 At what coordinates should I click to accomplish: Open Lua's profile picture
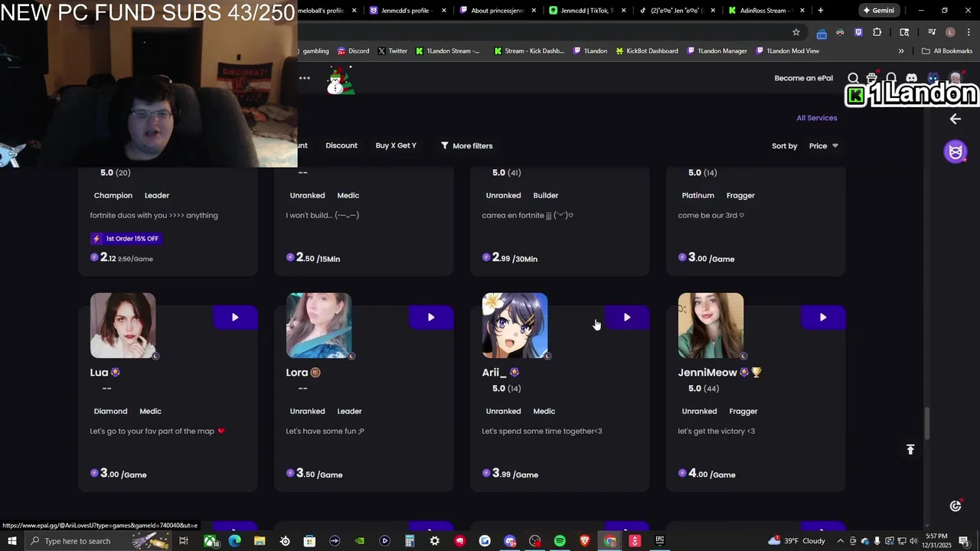click(122, 325)
